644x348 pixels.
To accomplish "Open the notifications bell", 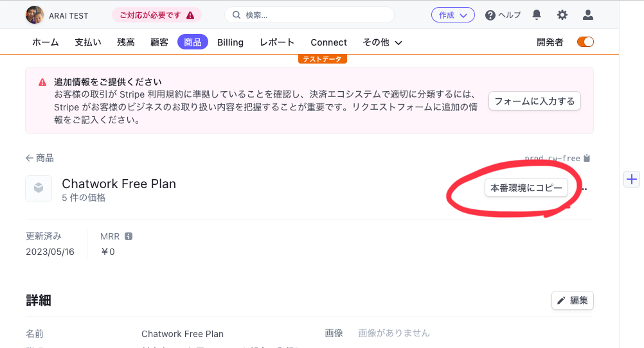I will pyautogui.click(x=537, y=15).
